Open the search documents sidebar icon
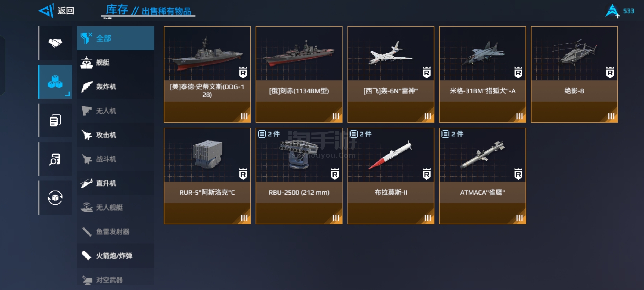Viewport: 644px width, 290px height. 55,159
